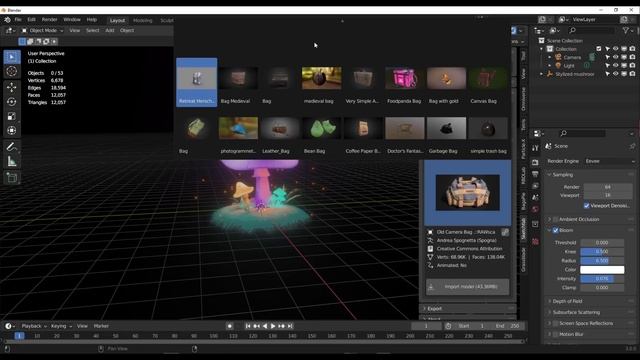Viewport: 640px width, 360px height.
Task: Collapse the Collection tree item
Action: click(542, 49)
